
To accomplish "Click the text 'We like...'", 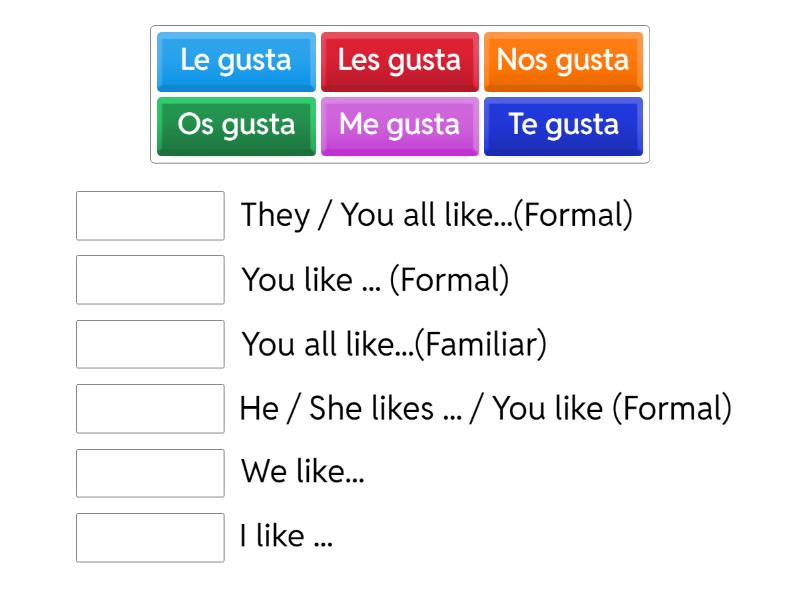I will [x=300, y=472].
